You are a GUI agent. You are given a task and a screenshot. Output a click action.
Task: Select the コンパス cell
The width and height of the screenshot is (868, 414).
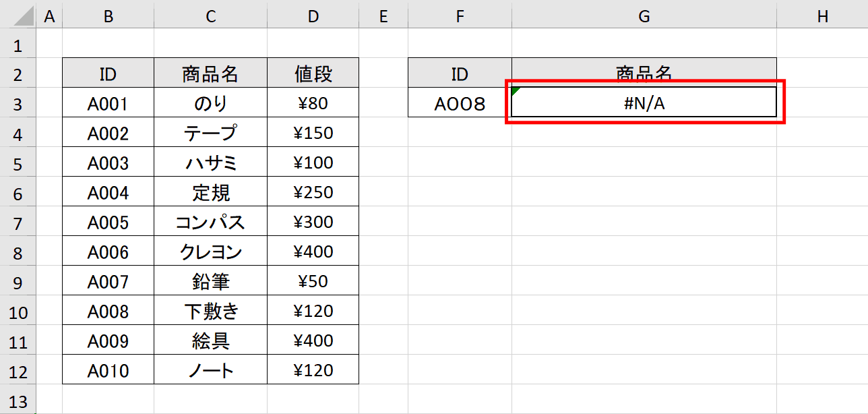(x=210, y=221)
